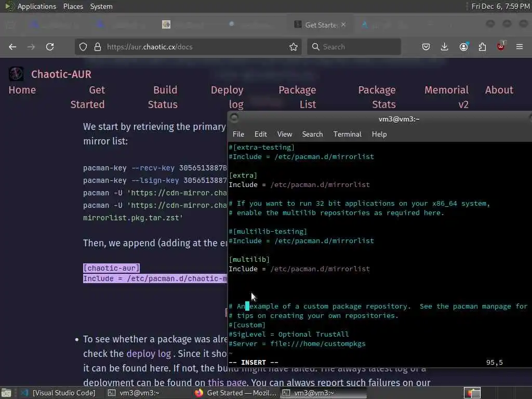The height and width of the screenshot is (399, 532).
Task: Open Package Stats navigation link
Action: [377, 97]
